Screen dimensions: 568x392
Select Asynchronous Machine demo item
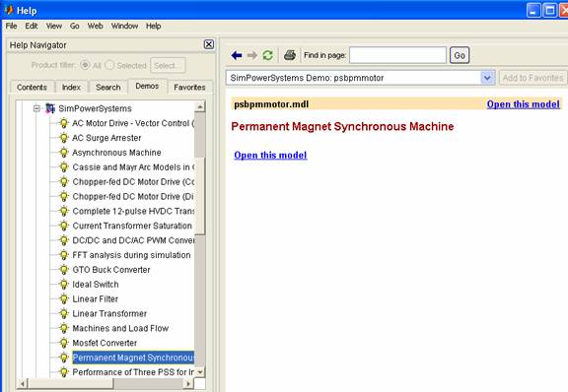point(116,153)
